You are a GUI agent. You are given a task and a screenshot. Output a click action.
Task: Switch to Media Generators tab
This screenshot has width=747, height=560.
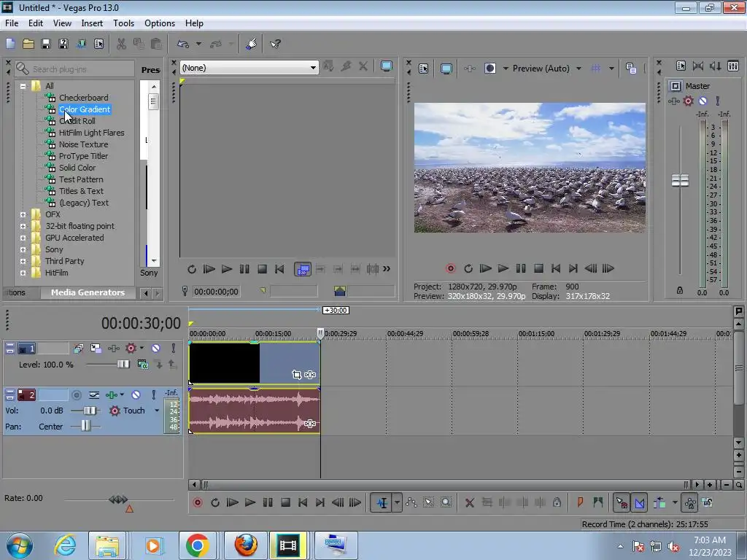88,292
